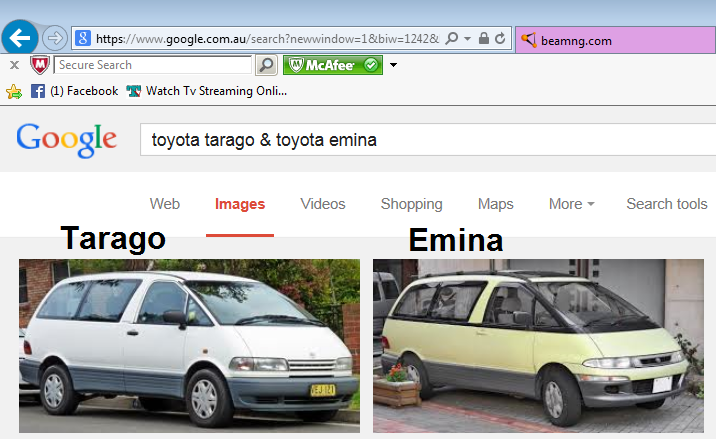
Task: Close the McAfee toolbar with X
Action: click(15, 65)
